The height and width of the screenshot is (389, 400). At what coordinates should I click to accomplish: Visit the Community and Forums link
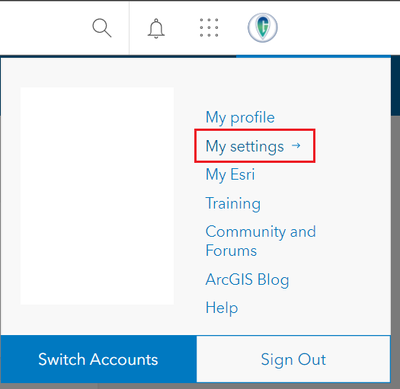pyautogui.click(x=260, y=241)
